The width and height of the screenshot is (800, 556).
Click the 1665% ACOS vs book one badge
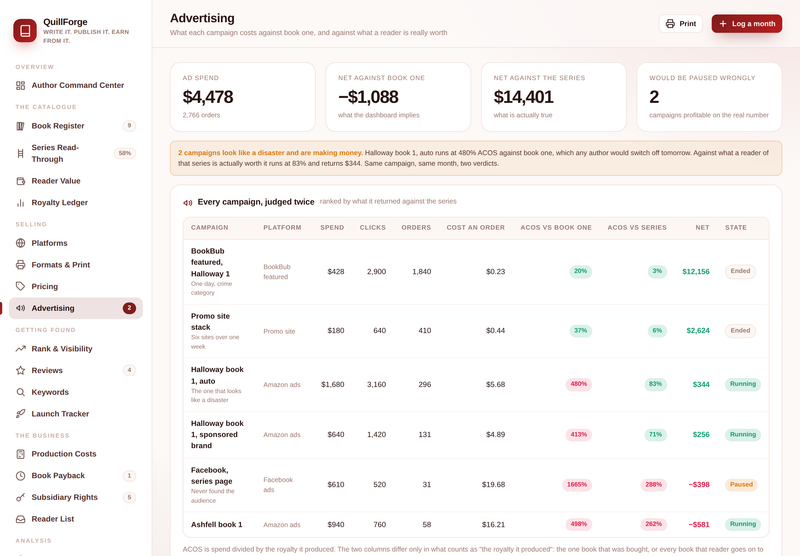(x=577, y=485)
